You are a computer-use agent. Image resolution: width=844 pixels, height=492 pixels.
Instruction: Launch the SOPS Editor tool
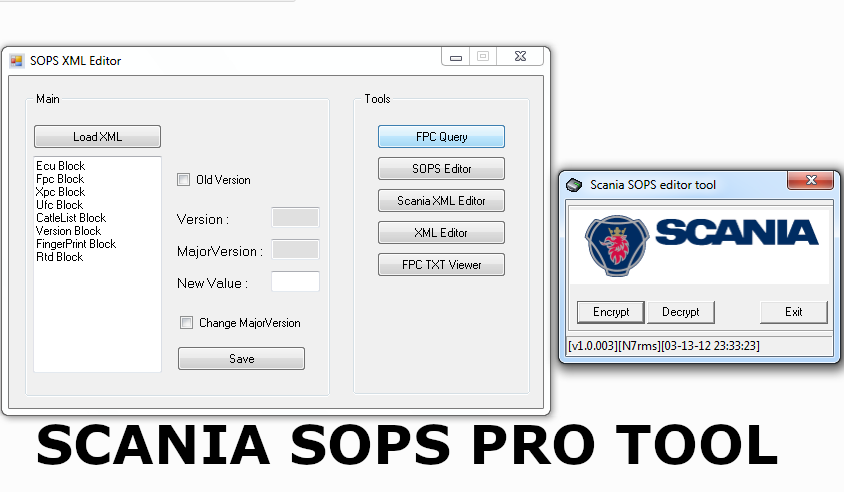click(x=441, y=169)
